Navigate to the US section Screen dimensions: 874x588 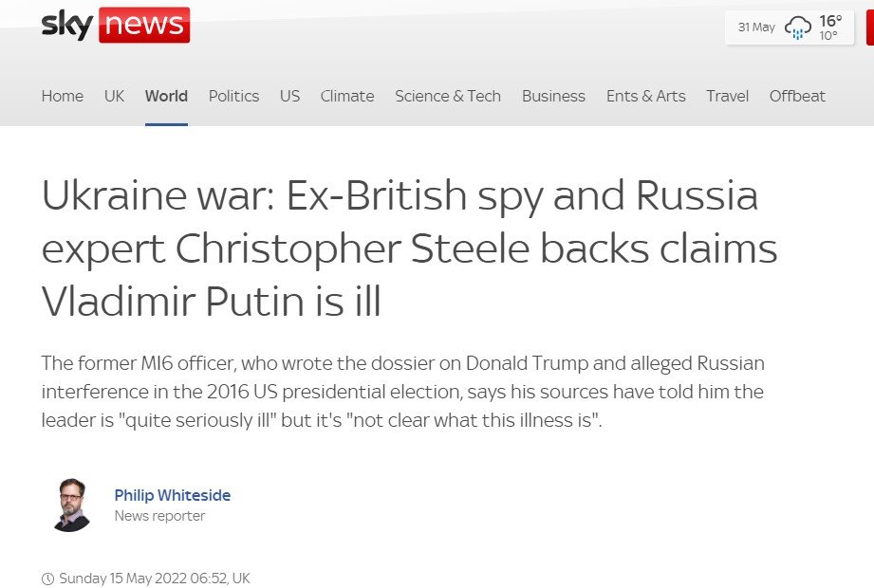coord(289,96)
